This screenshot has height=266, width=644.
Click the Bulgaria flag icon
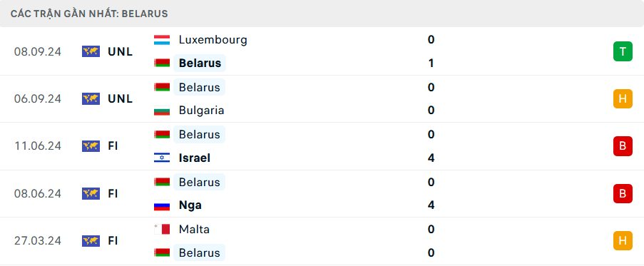[162, 111]
